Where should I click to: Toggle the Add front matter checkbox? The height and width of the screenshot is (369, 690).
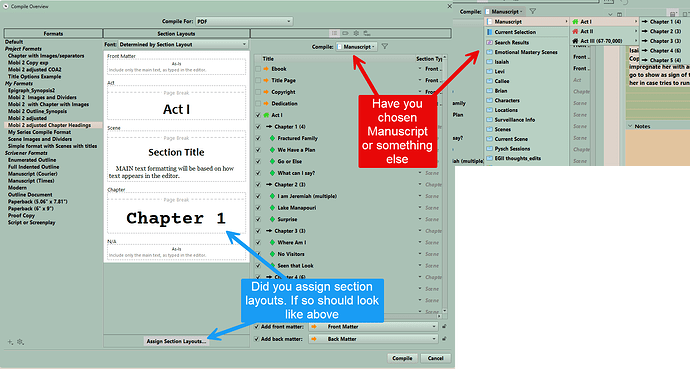[x=257, y=327]
